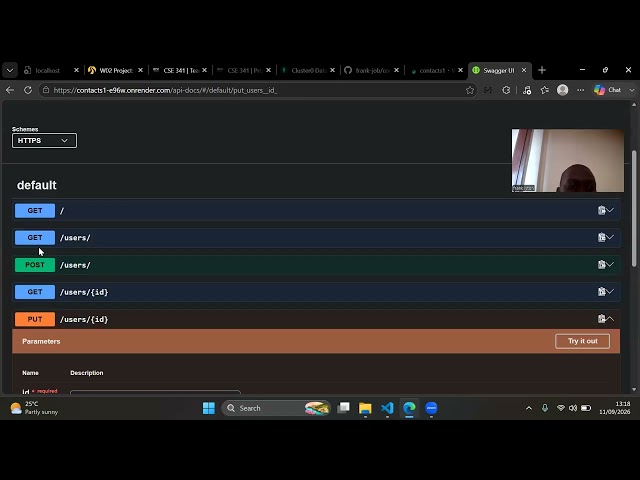Switch to the CSE 341 | Tea browser tab
Viewport: 640px width, 480px height.
[x=180, y=71]
